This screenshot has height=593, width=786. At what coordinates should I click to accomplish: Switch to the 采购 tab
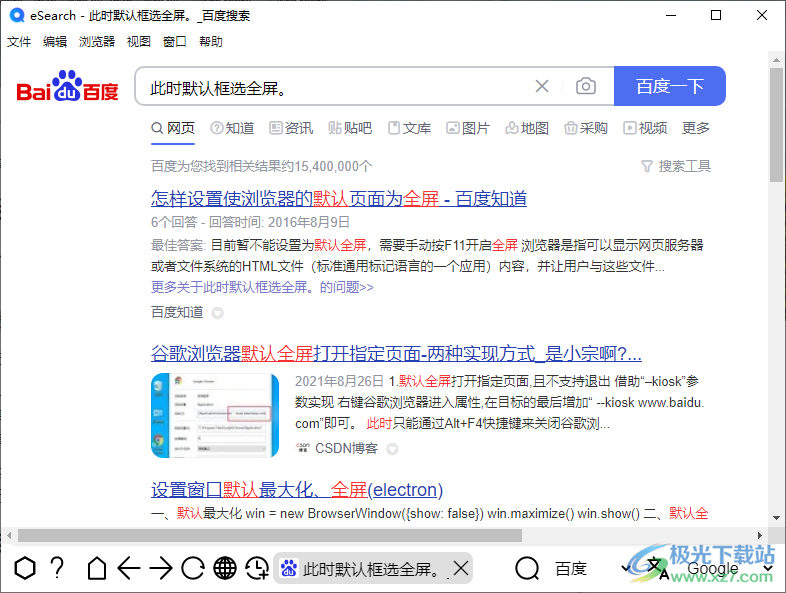coord(586,128)
